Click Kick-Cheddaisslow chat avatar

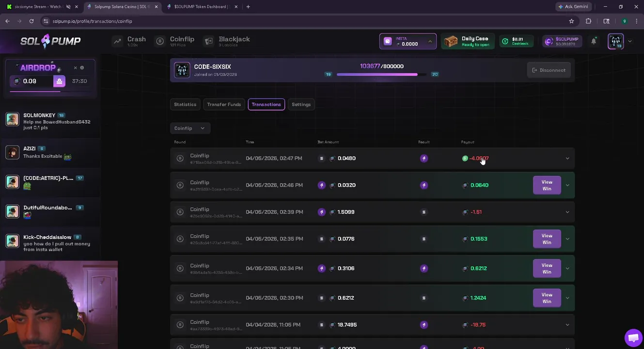tap(12, 241)
